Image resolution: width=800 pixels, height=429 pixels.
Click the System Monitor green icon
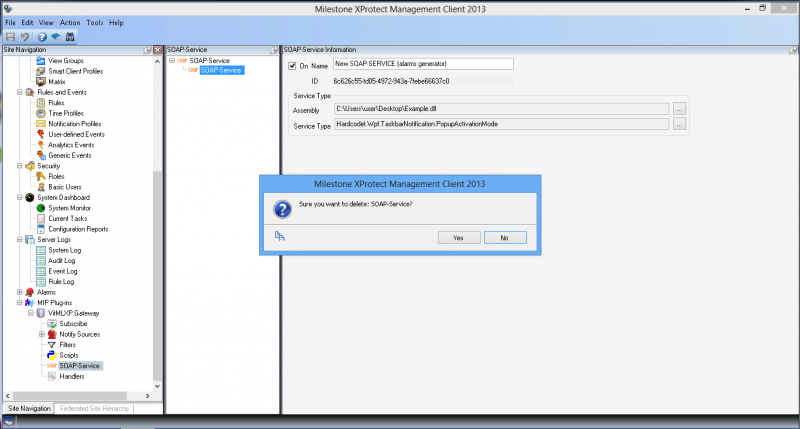[41, 208]
